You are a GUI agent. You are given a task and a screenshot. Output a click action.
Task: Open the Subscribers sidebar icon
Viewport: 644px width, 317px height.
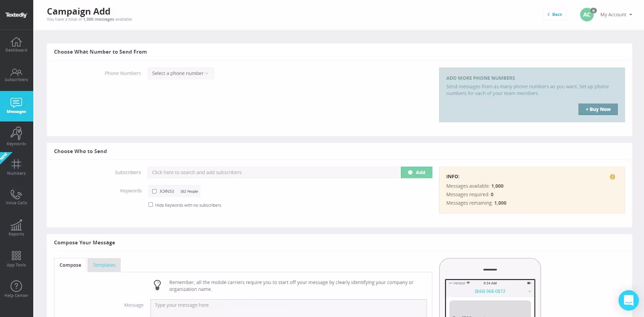pyautogui.click(x=16, y=72)
